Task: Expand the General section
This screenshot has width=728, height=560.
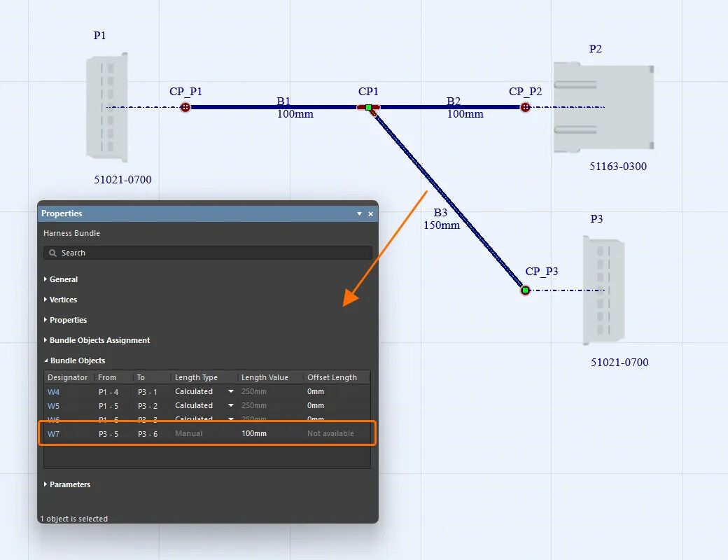Action: click(x=62, y=279)
